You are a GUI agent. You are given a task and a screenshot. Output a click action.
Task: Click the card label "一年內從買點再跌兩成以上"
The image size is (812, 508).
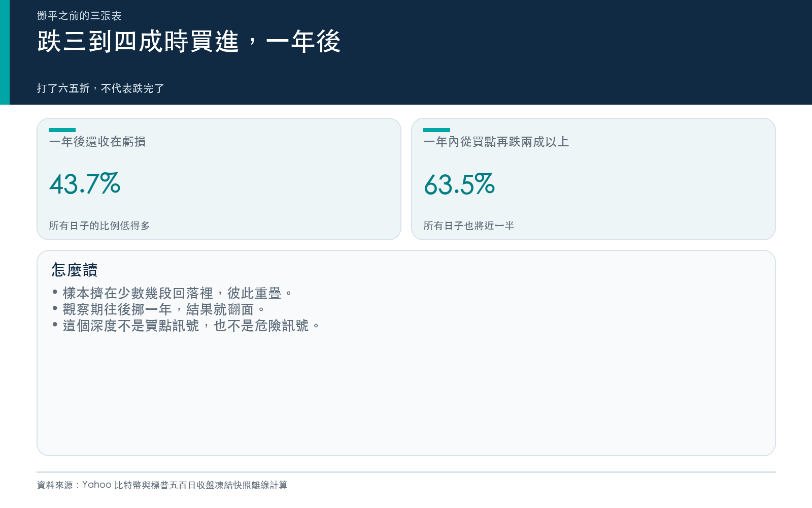[496, 142]
